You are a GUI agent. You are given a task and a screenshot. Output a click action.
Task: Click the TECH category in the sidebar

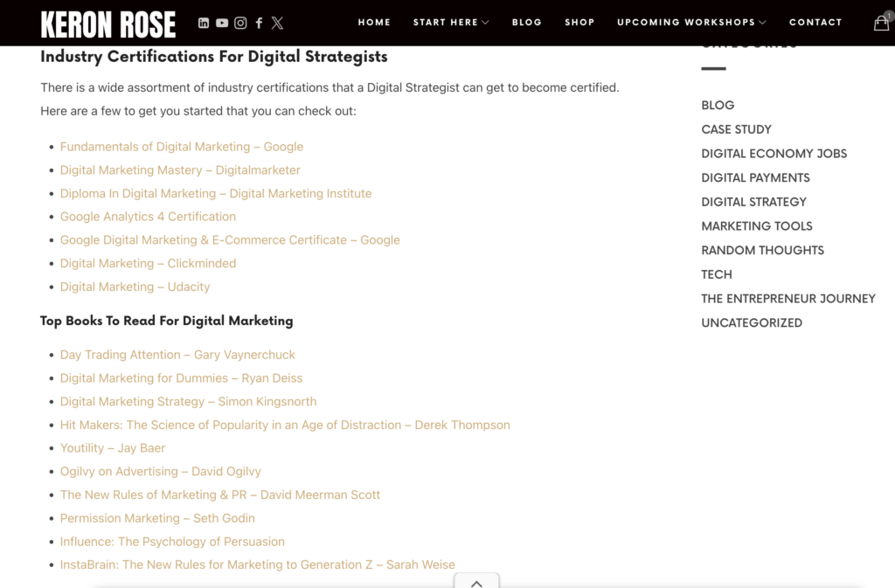coord(716,274)
